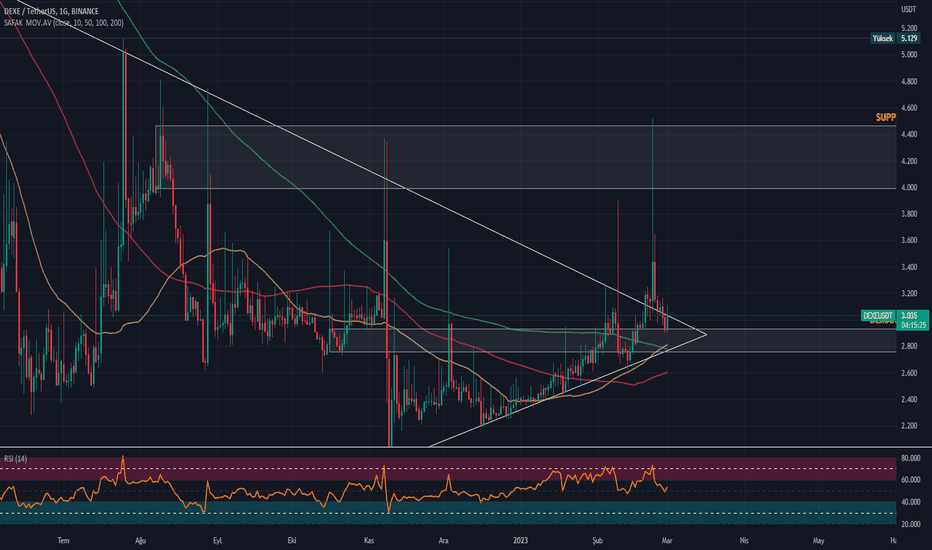The height and width of the screenshot is (550, 932).
Task: Click the 2.600 price axis label
Action: (x=909, y=373)
